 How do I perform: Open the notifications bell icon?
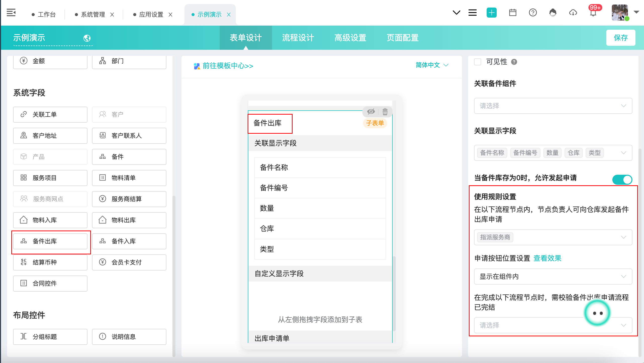(x=593, y=13)
